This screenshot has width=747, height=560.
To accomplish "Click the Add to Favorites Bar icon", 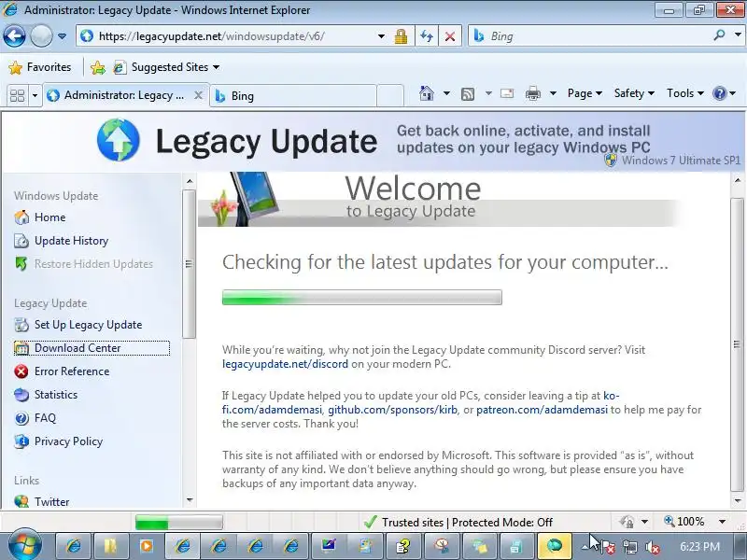I will pyautogui.click(x=98, y=67).
